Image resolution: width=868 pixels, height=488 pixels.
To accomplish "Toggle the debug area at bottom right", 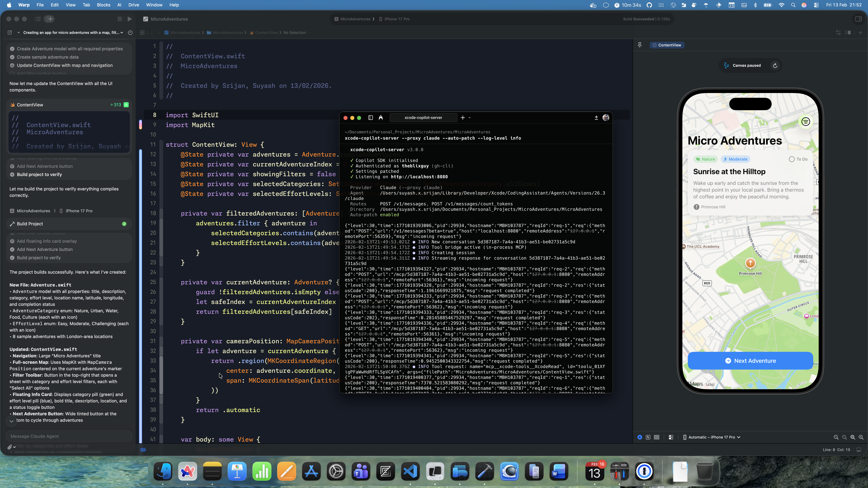I will point(859,450).
